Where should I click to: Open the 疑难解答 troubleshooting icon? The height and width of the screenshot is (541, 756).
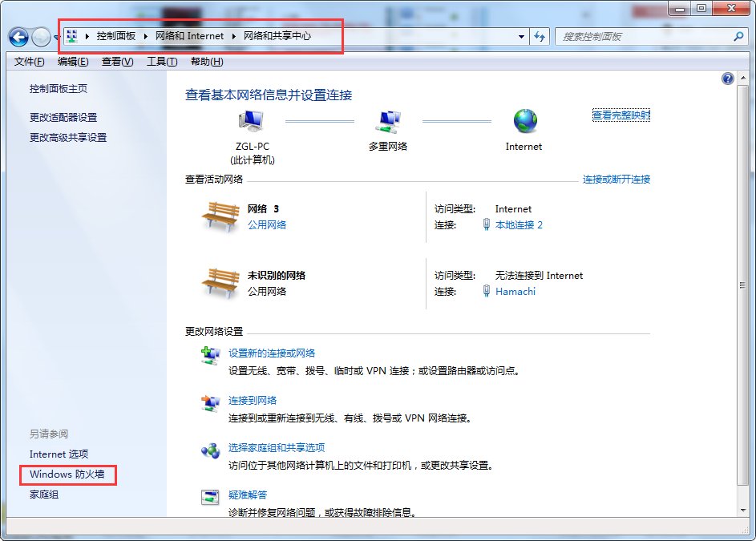point(209,496)
